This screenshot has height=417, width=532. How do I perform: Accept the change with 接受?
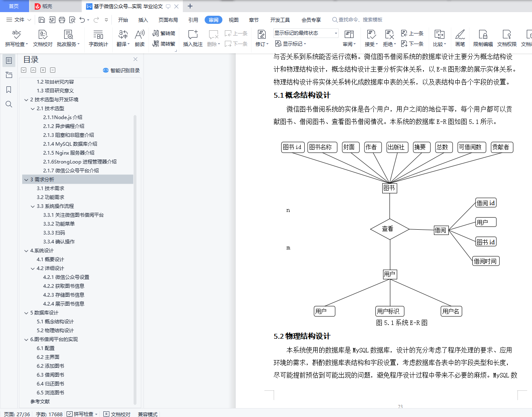pos(371,38)
